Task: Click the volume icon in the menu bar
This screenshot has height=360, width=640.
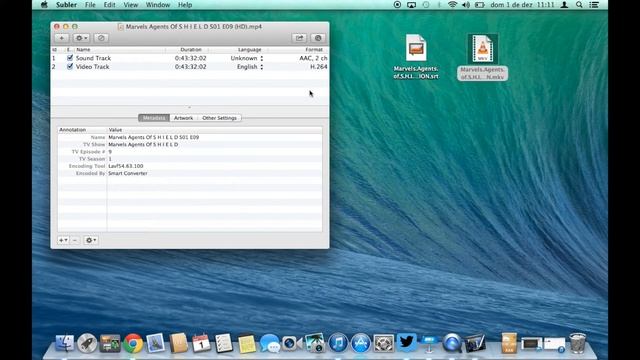Action: [465, 5]
